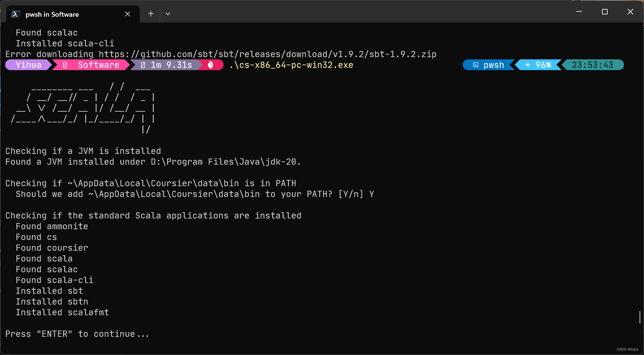Image resolution: width=644 pixels, height=355 pixels.
Task: Click the hand icon in the prompt
Action: pos(211,65)
